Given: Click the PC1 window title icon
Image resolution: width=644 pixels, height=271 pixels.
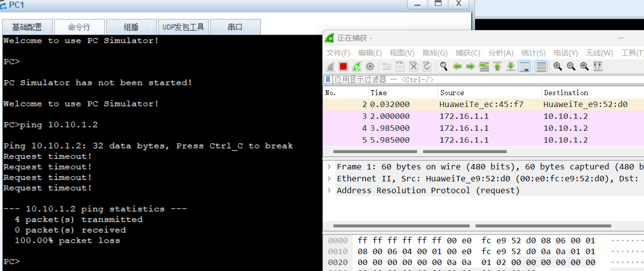Looking at the screenshot, I should (4, 5).
